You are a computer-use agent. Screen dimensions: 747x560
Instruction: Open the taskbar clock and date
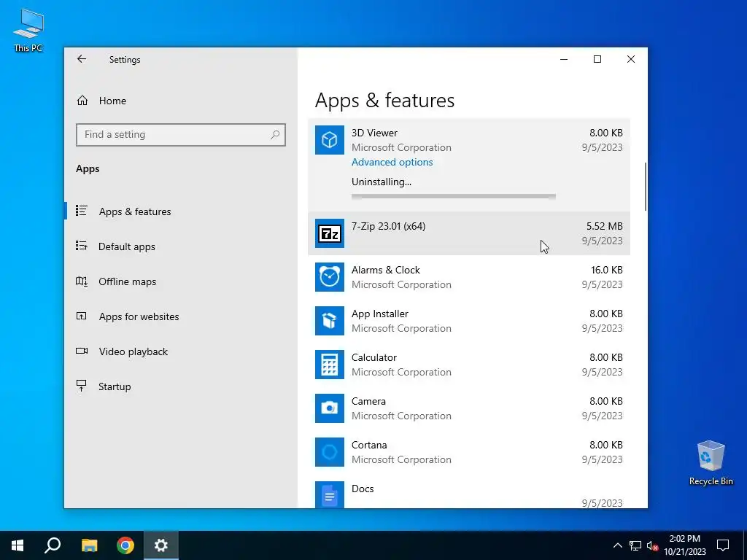pos(684,545)
